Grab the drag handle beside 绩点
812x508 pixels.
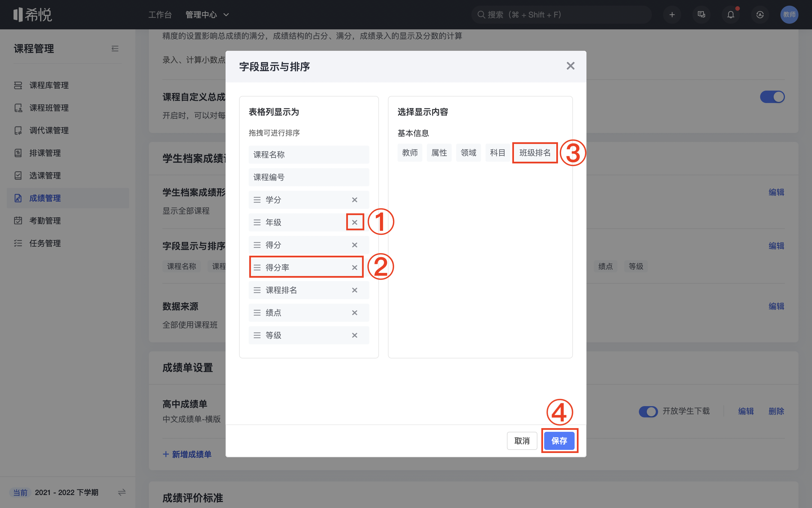[257, 312]
